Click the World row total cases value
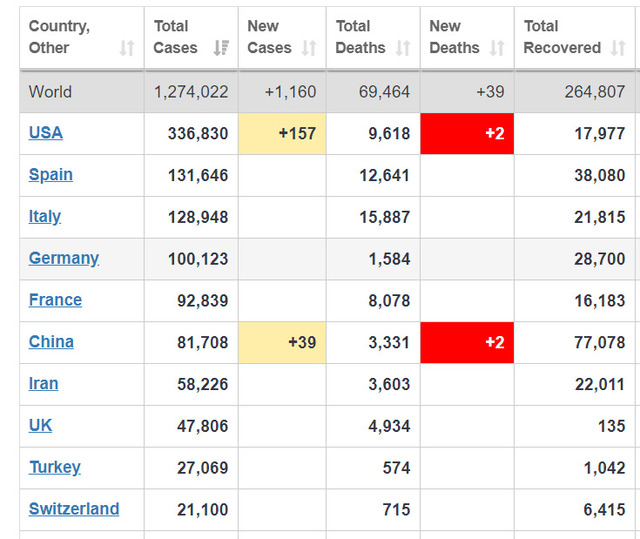Screen dimensions: 640x539 191,92
